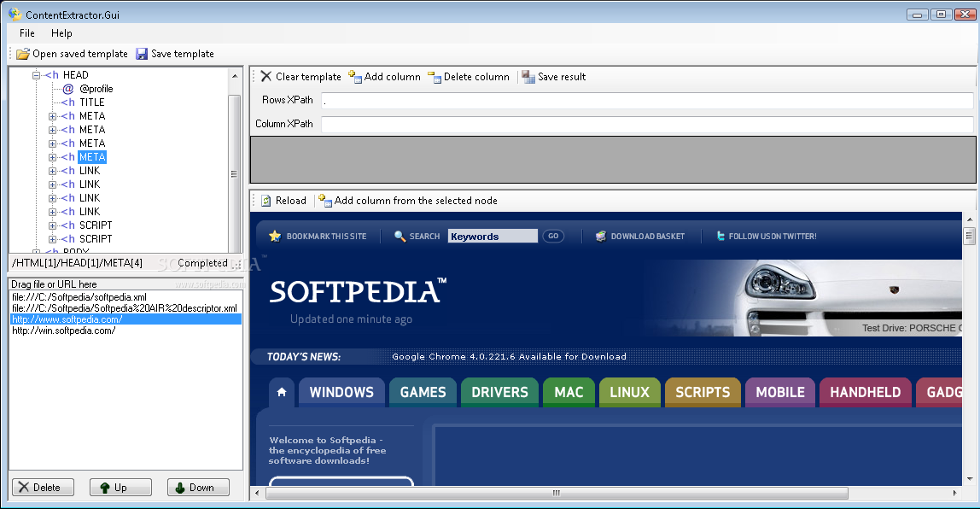
Task: Expand the third META node
Action: 53,143
